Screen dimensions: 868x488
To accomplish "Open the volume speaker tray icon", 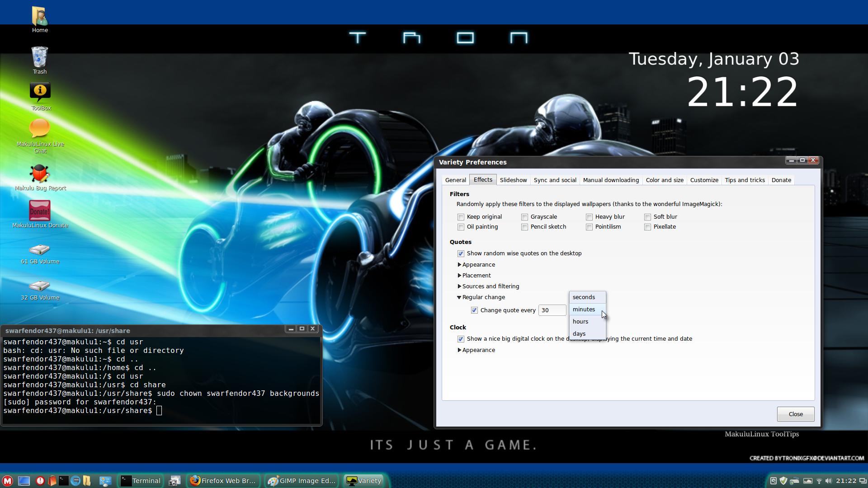I will 828,481.
